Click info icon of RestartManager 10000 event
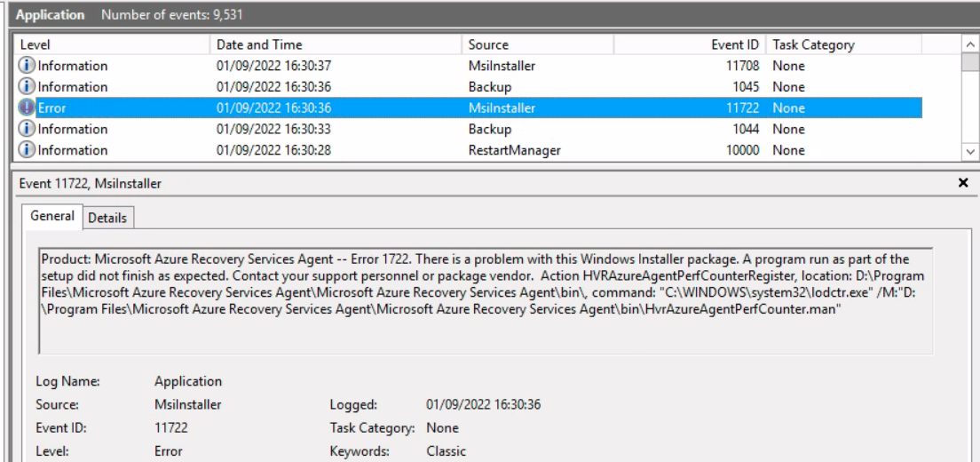 click(x=27, y=150)
